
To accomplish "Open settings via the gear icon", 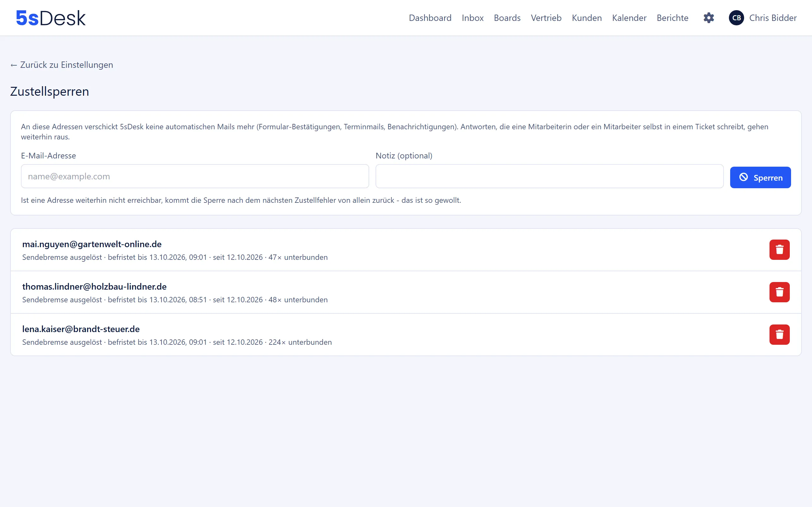I will tap(709, 18).
